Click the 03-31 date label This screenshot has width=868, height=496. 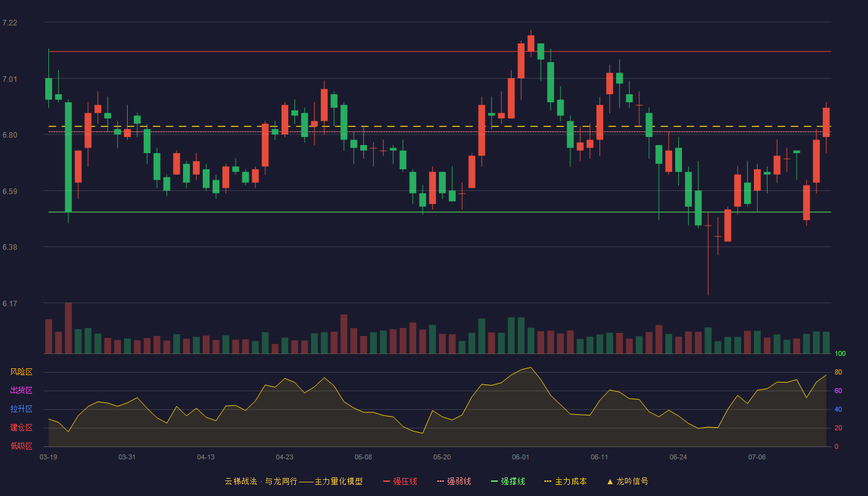click(x=127, y=457)
